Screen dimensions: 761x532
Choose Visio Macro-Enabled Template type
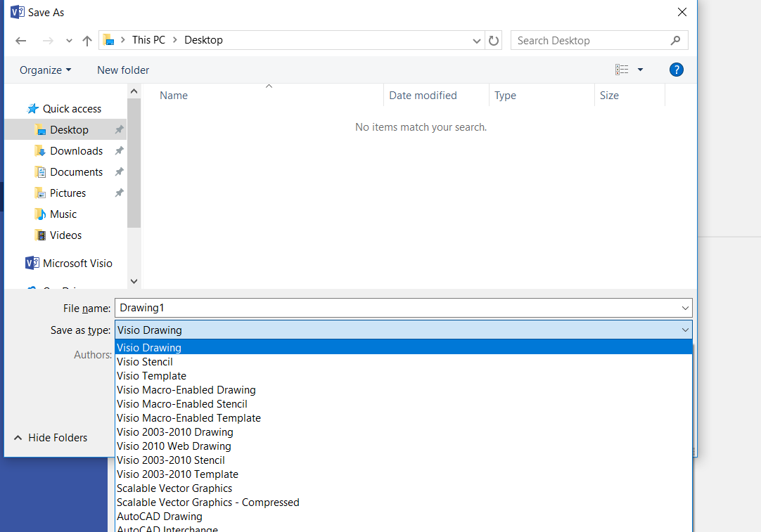coord(404,418)
